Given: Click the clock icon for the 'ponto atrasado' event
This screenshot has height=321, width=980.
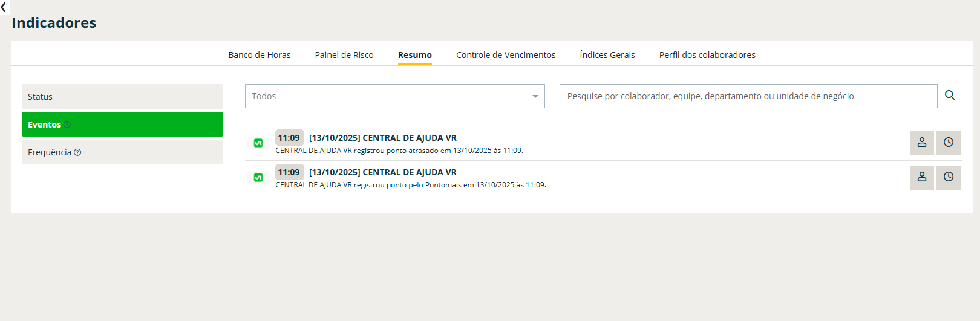Looking at the screenshot, I should [948, 143].
